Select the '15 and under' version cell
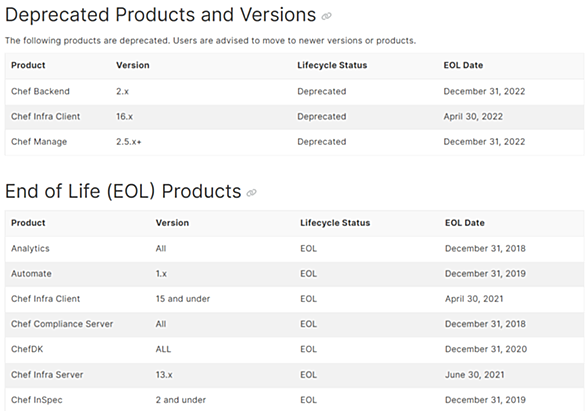Viewport: 586px width, 411px height. click(x=183, y=299)
